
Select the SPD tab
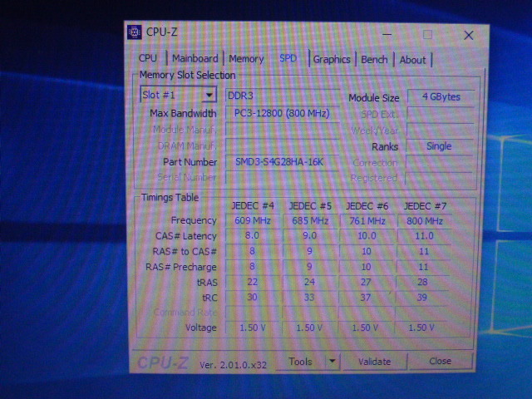pos(288,59)
